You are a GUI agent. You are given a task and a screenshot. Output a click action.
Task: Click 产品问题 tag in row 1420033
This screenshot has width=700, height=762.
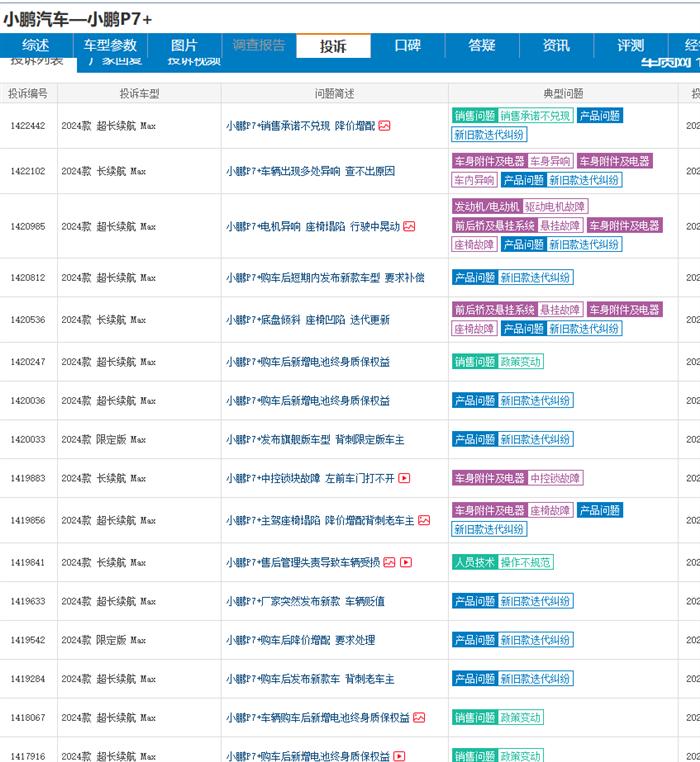pyautogui.click(x=474, y=439)
